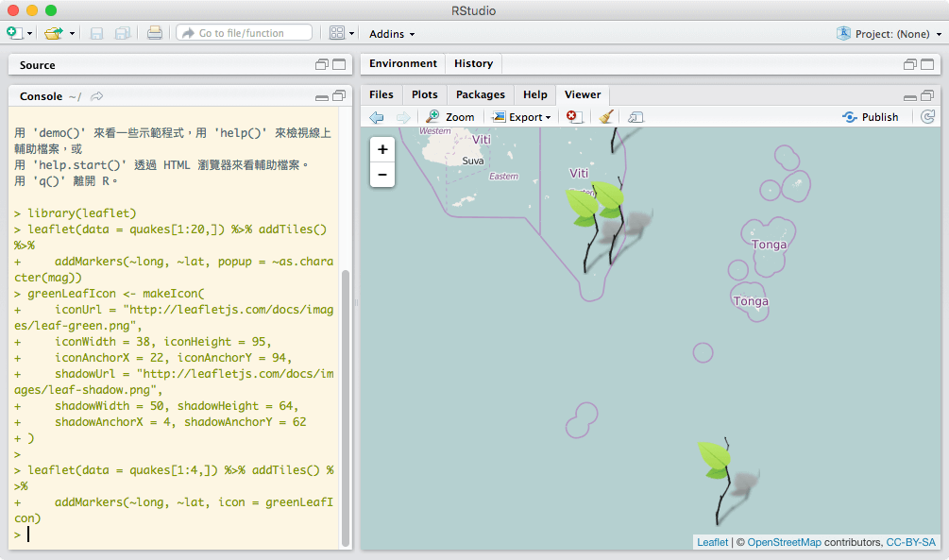The image size is (949, 560).
Task: Open the Export dropdown menu
Action: coord(522,117)
